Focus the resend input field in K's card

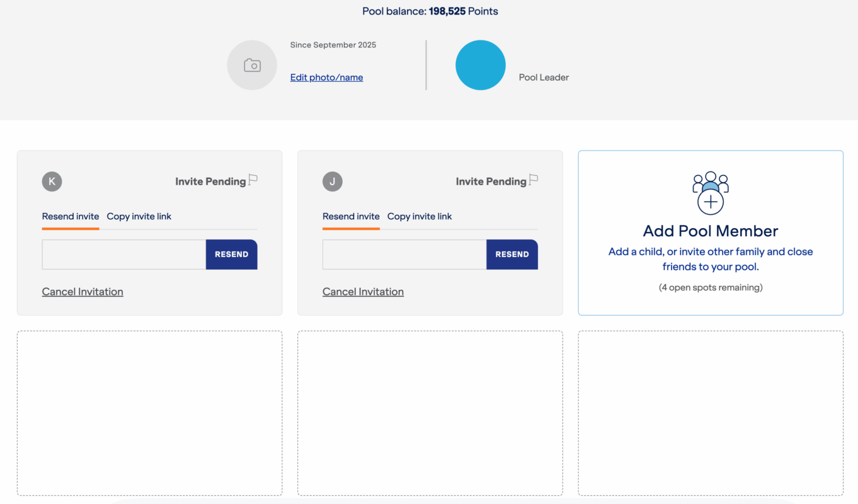[124, 255]
